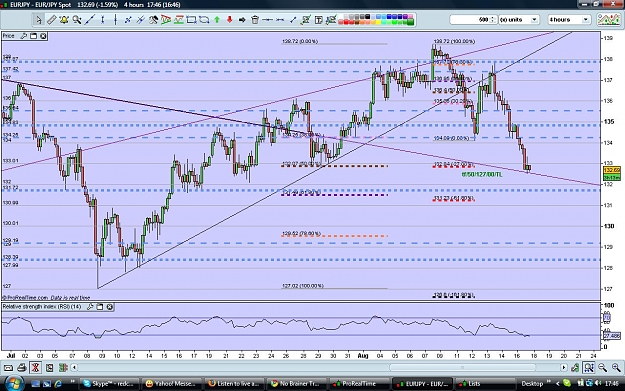Select the ruler measuring tool
The image size is (625, 391).
click(51, 20)
